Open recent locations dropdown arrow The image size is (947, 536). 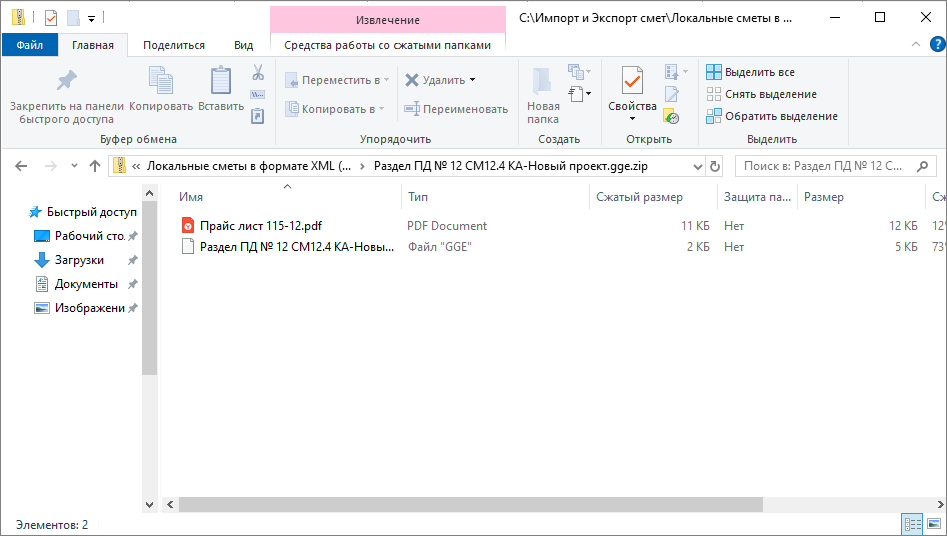(x=74, y=166)
